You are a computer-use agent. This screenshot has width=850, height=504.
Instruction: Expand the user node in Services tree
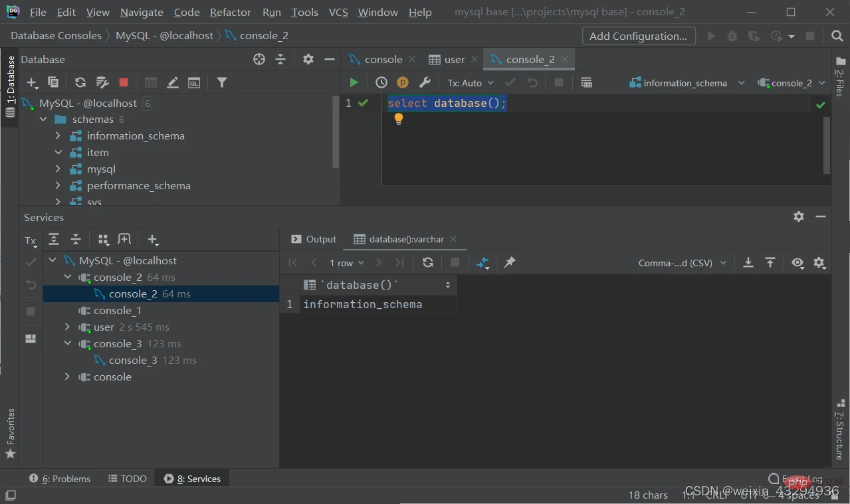66,327
